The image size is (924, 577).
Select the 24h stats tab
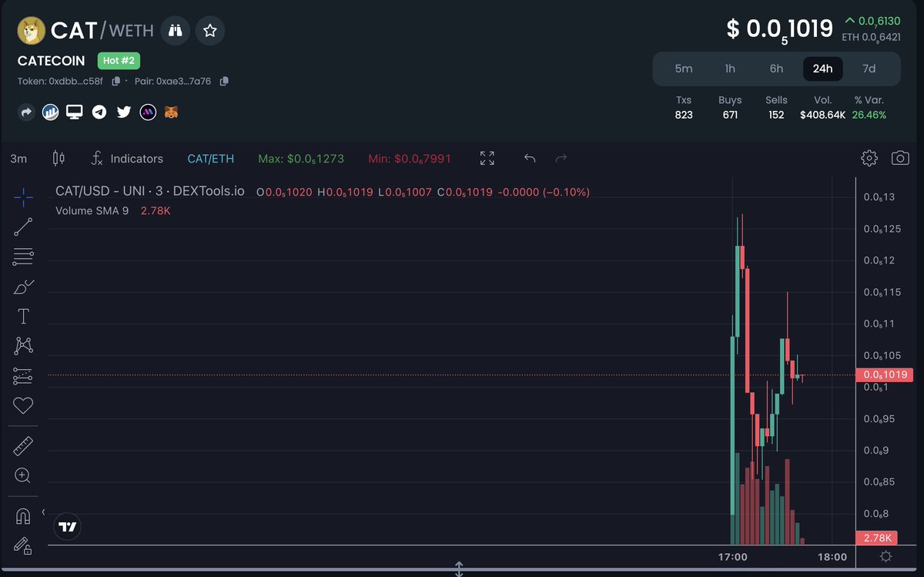point(823,69)
